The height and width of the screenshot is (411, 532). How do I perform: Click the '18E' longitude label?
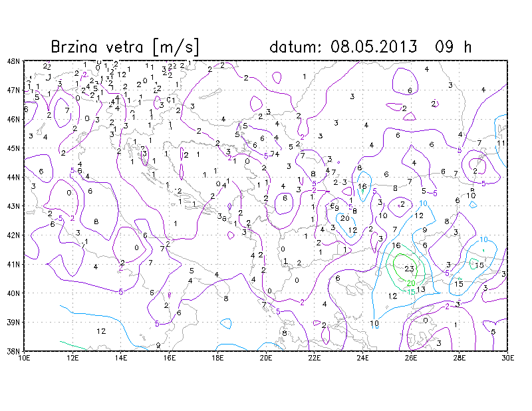point(217,358)
